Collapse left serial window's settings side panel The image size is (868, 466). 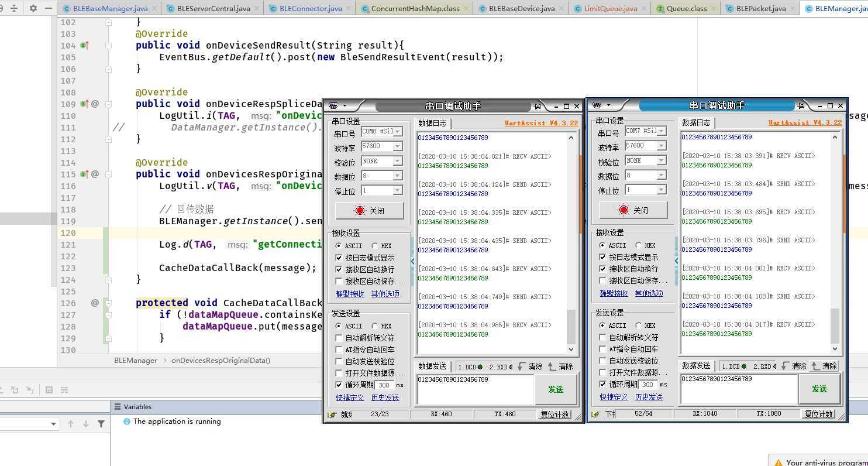(x=412, y=262)
